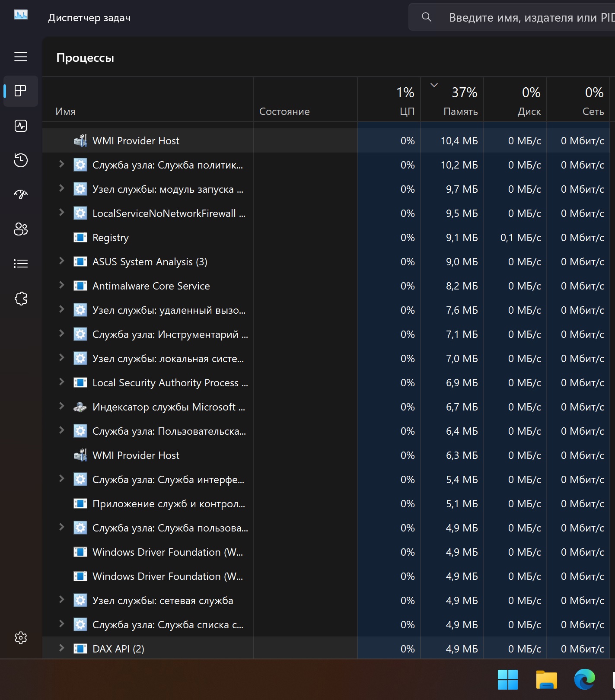Open the Details list icon in sidebar
This screenshot has width=615, height=700.
[x=21, y=264]
